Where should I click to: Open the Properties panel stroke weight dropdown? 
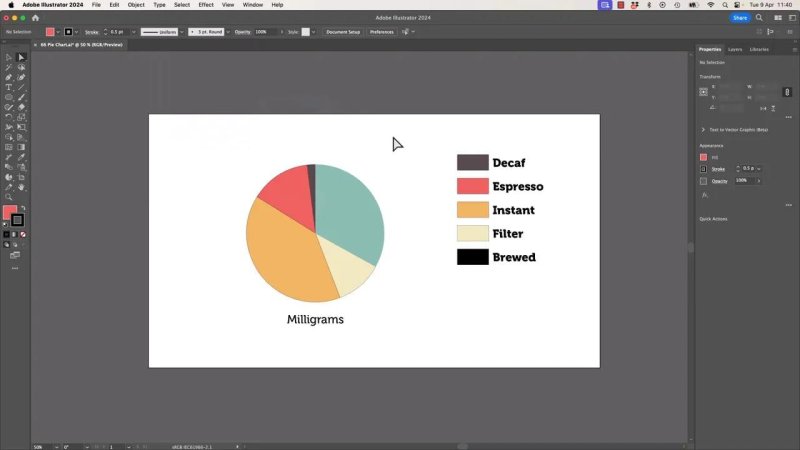759,169
